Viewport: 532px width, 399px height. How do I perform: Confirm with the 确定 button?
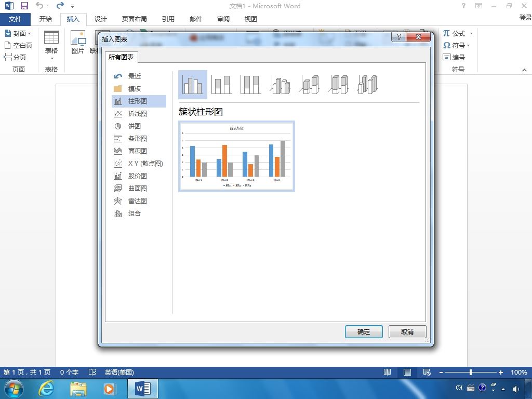pyautogui.click(x=364, y=332)
